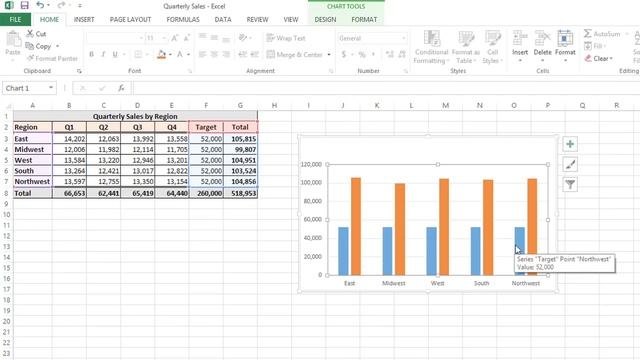Click the Borders icon
The width and height of the screenshot is (640, 360).
[x=138, y=54]
